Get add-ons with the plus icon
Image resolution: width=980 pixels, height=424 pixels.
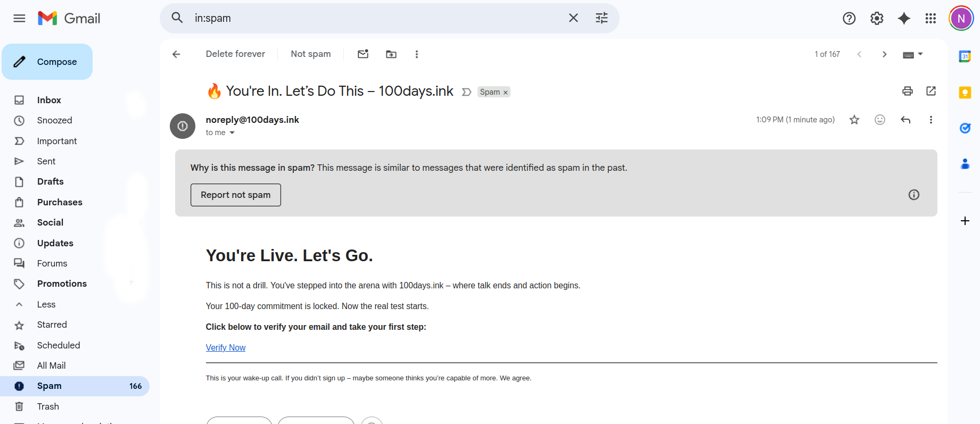click(x=965, y=221)
